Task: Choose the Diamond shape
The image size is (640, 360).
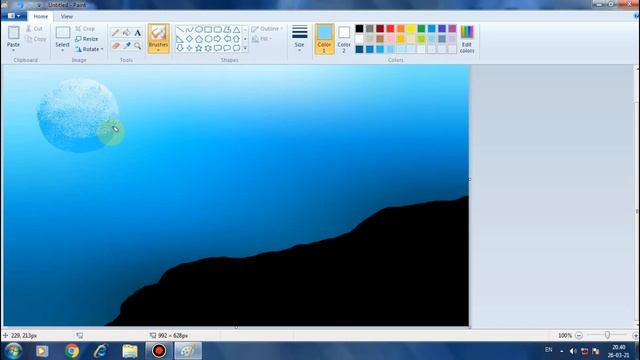Action: [189, 39]
